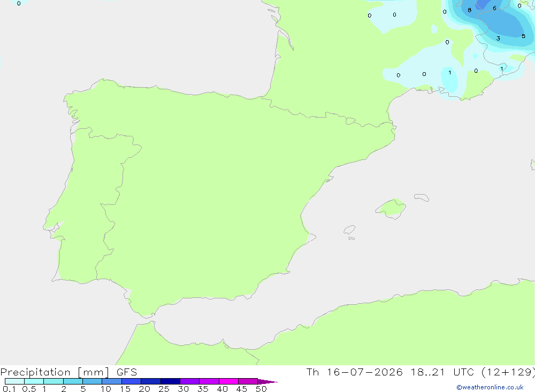Click the 'Precipitation [mm] GFS' title text
Screen dimensions: 535x392
pyautogui.click(x=68, y=372)
